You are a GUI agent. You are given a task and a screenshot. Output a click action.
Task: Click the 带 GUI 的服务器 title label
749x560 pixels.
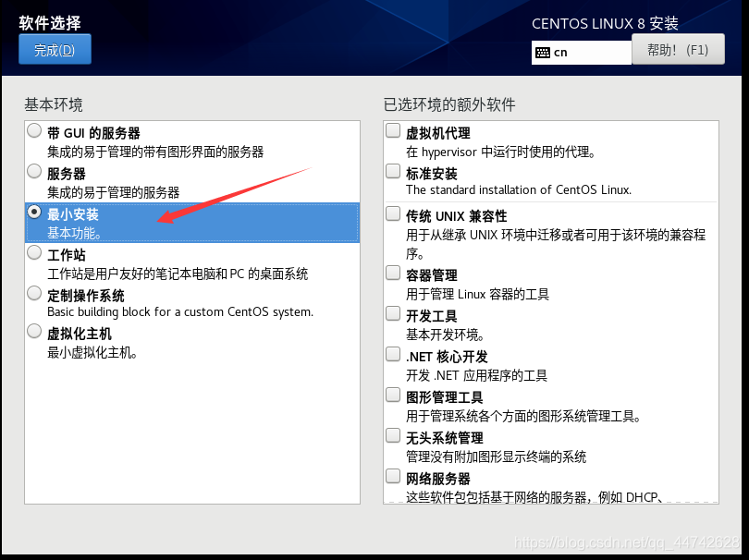(x=93, y=133)
